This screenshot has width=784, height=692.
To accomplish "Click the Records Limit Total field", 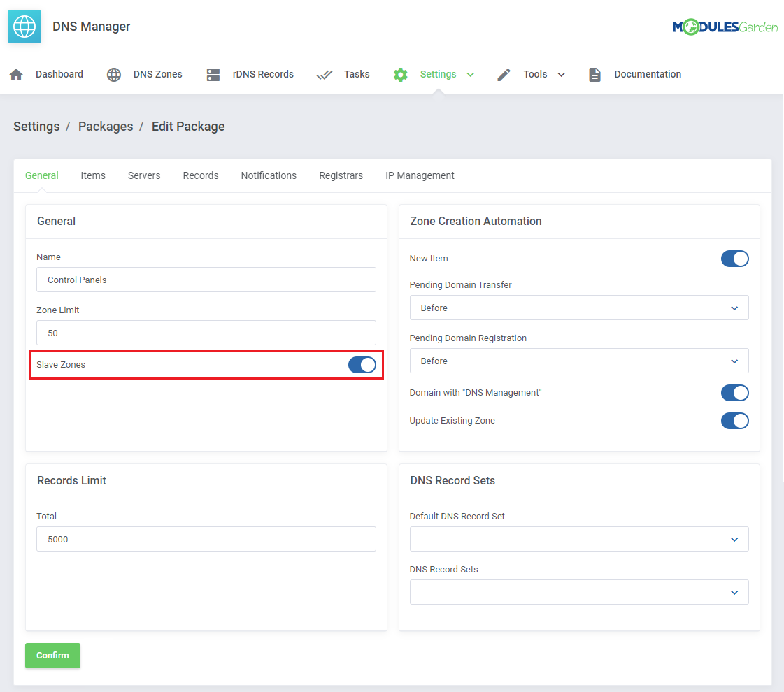I will coord(206,539).
